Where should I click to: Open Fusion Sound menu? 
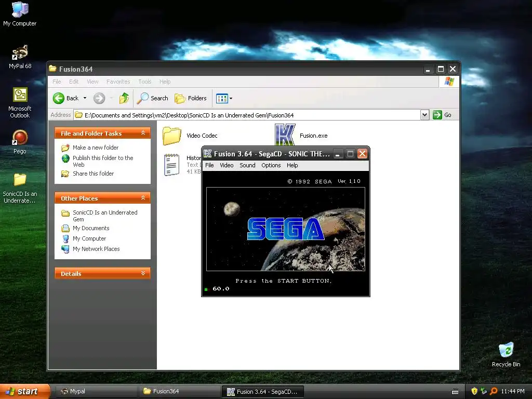tap(247, 165)
